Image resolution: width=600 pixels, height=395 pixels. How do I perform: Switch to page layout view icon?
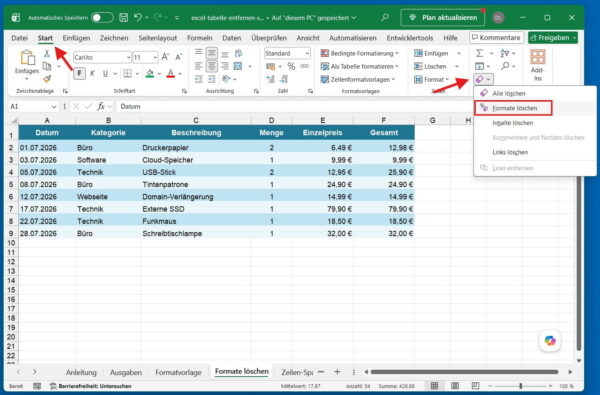coord(455,385)
